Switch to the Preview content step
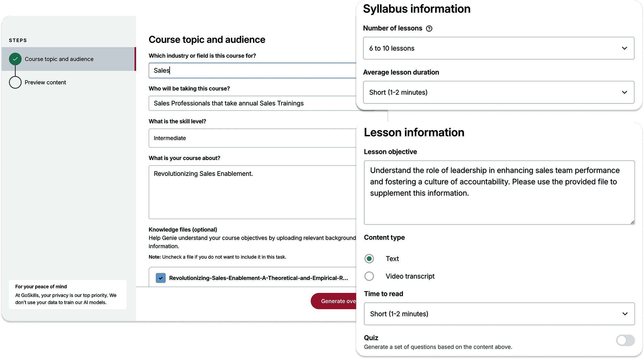Viewport: 644px width, 359px height. tap(45, 82)
